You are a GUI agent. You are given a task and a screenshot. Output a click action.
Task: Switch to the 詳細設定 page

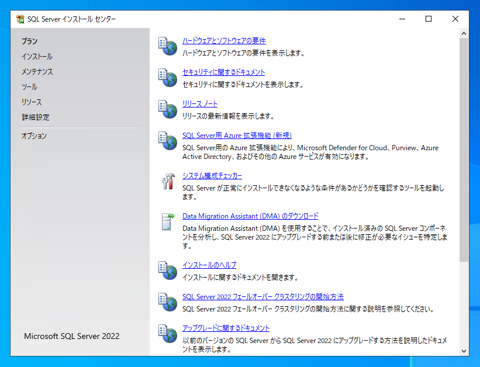coord(35,117)
